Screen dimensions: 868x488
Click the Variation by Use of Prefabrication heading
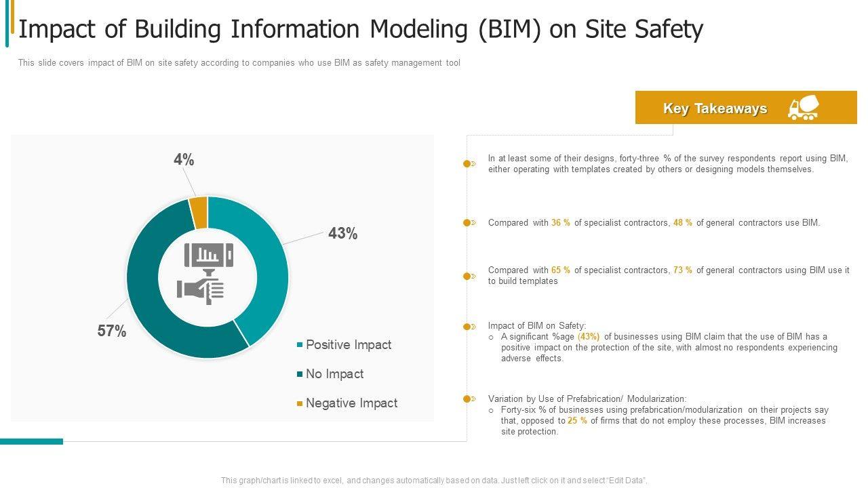(587, 399)
